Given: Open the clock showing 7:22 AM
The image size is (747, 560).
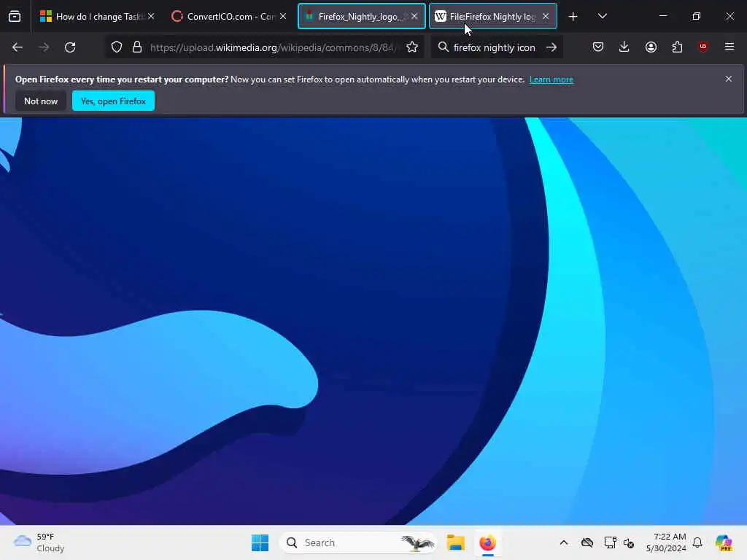Looking at the screenshot, I should (x=666, y=542).
